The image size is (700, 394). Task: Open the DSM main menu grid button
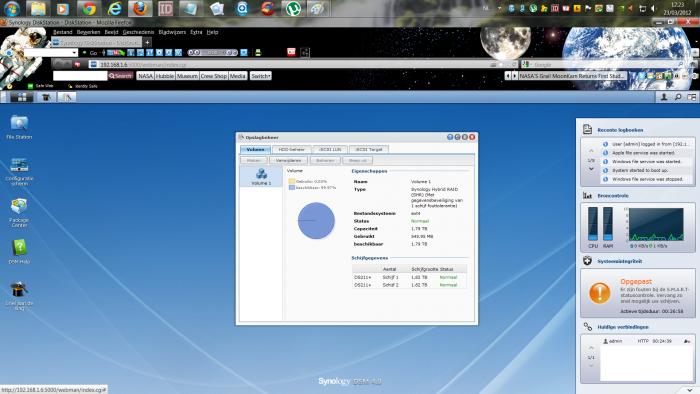21,97
